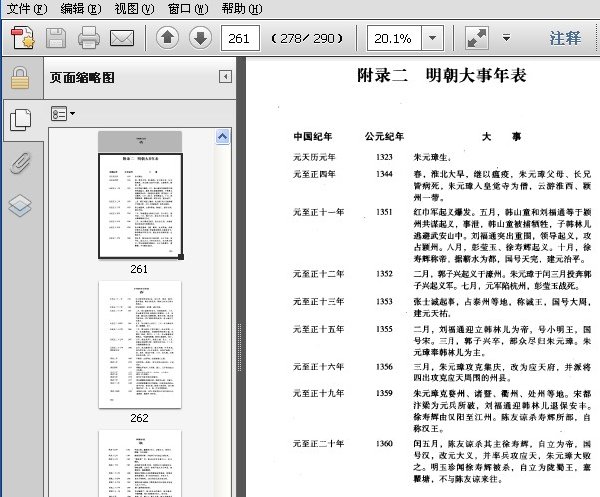Click the security padlock icon
The height and width of the screenshot is (497, 600).
(20, 78)
